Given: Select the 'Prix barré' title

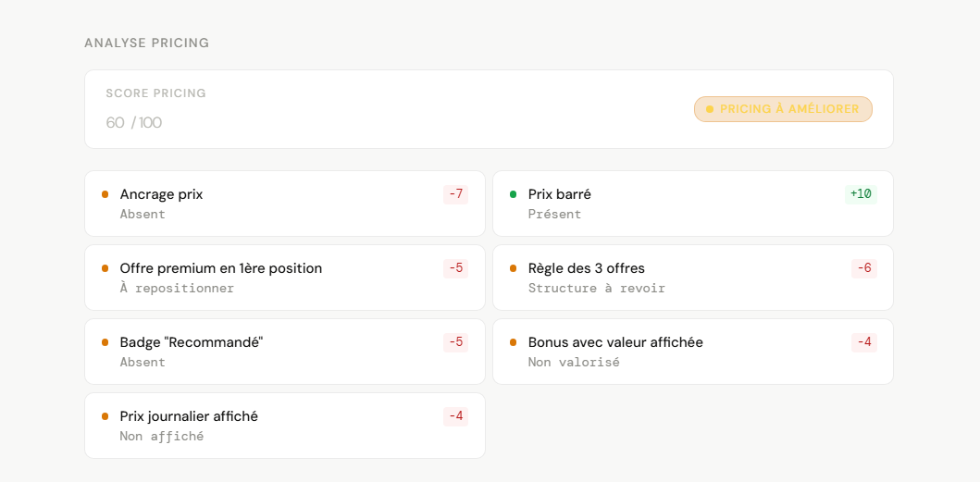Looking at the screenshot, I should tap(559, 194).
